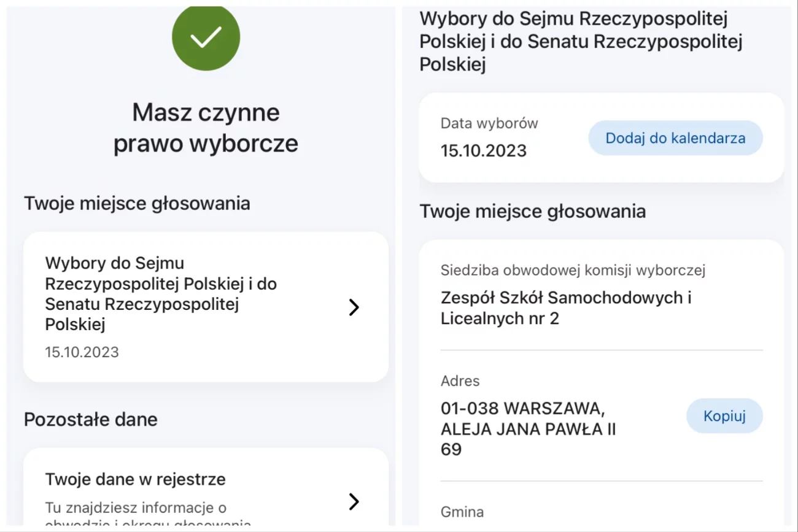The width and height of the screenshot is (798, 532).
Task: Open the Twoje dane w rejestrze entry title
Action: tap(135, 479)
